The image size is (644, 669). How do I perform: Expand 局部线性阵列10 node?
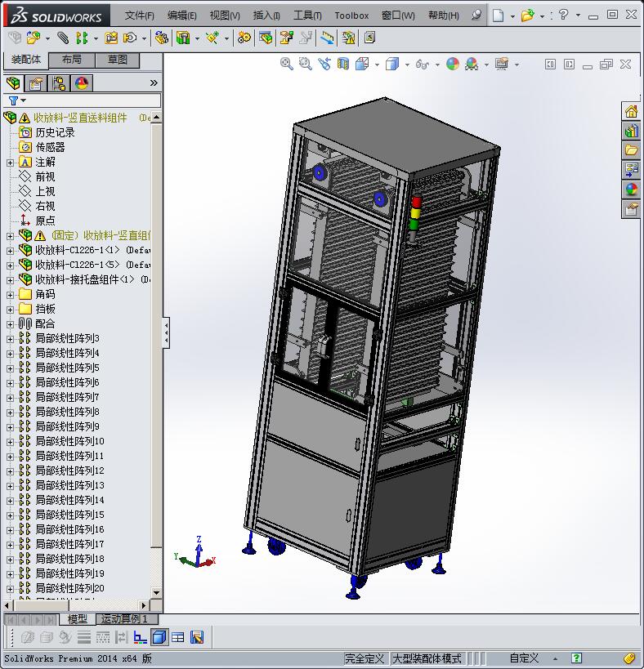pyautogui.click(x=11, y=442)
